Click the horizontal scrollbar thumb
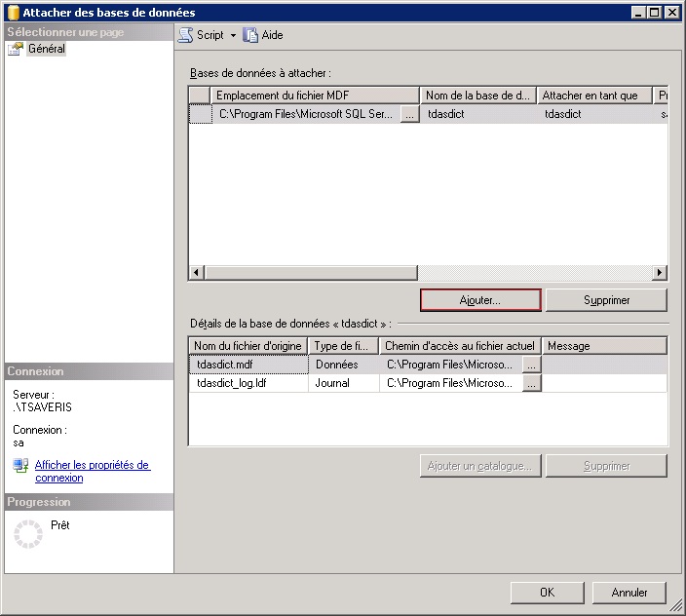Image resolution: width=686 pixels, height=616 pixels. click(311, 272)
